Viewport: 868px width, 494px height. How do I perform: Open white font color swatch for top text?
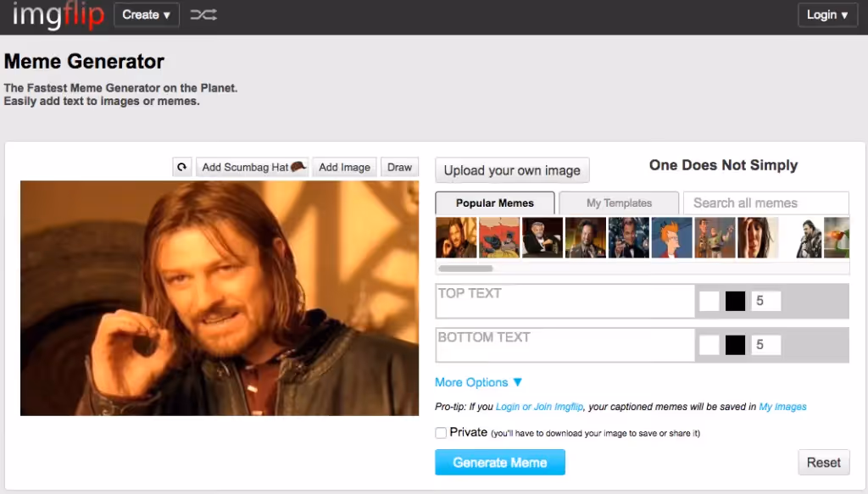[709, 301]
